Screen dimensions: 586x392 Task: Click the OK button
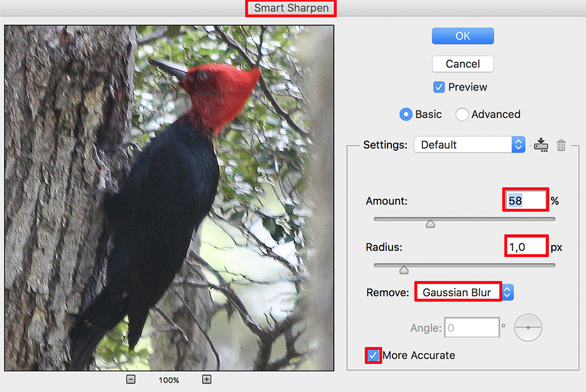point(463,36)
